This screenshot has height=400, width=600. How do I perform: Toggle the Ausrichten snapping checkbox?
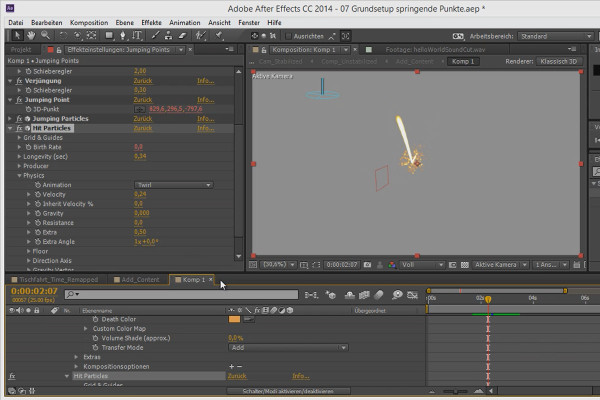point(289,36)
